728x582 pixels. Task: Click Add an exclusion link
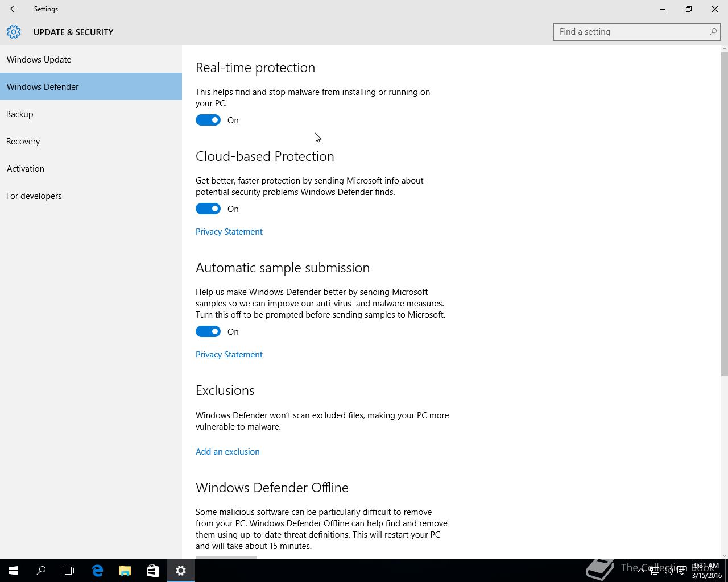(227, 451)
